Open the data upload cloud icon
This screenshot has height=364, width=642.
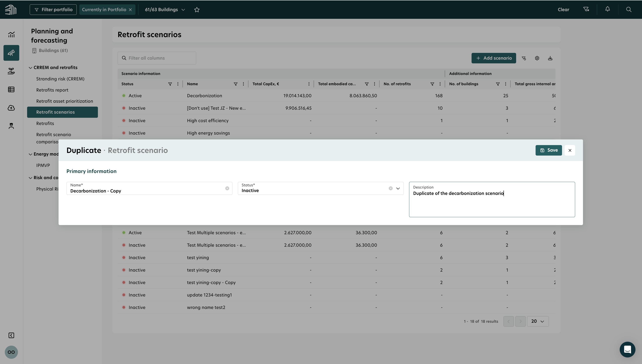[x=11, y=108]
